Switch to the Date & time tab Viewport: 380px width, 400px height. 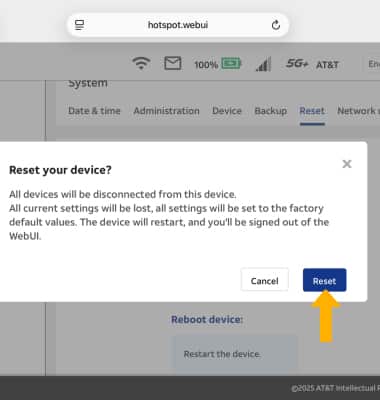(94, 111)
